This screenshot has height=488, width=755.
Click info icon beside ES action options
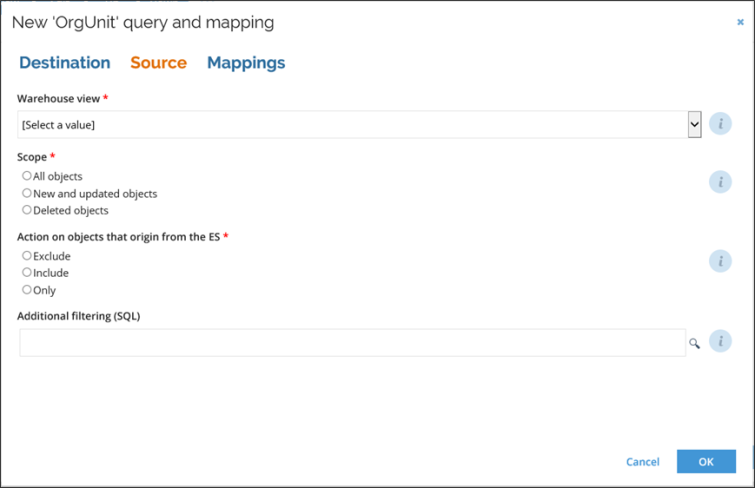[x=720, y=261]
